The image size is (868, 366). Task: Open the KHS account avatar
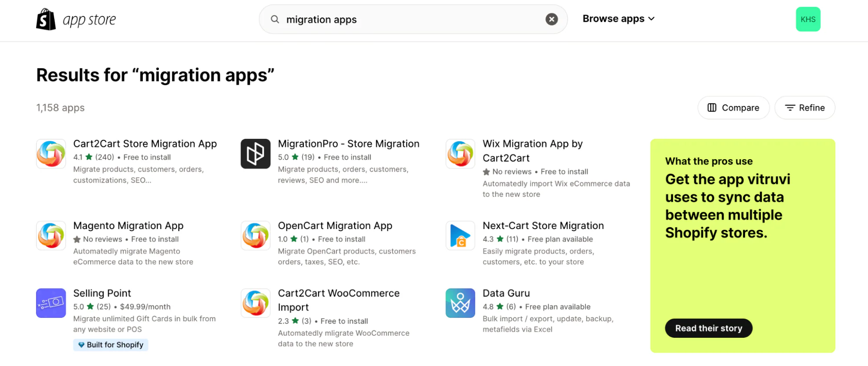[x=808, y=19]
